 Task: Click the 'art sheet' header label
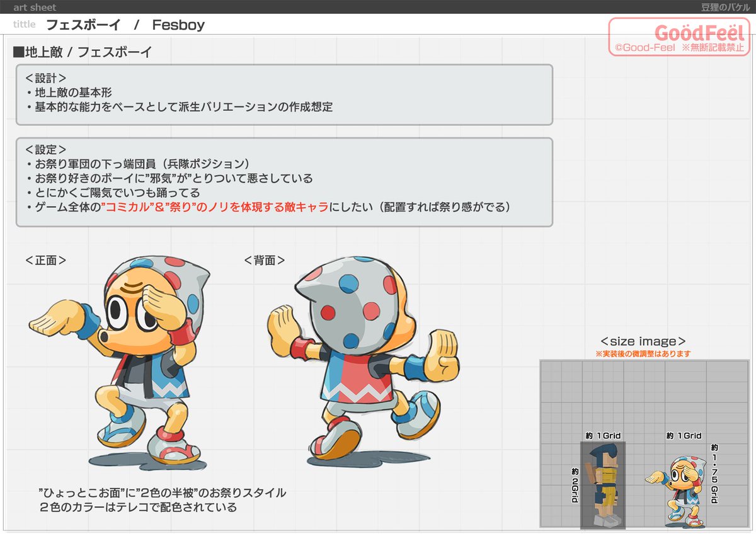point(35,8)
